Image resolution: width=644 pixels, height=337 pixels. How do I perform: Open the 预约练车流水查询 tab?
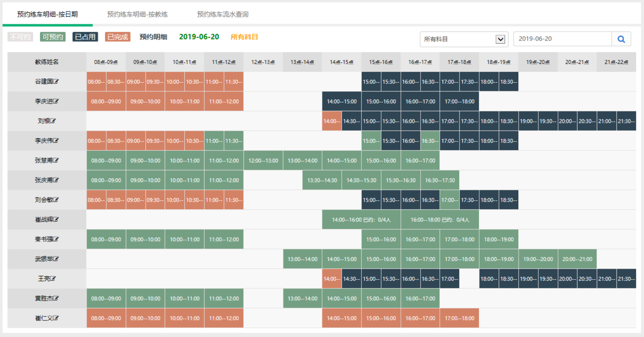pos(223,14)
